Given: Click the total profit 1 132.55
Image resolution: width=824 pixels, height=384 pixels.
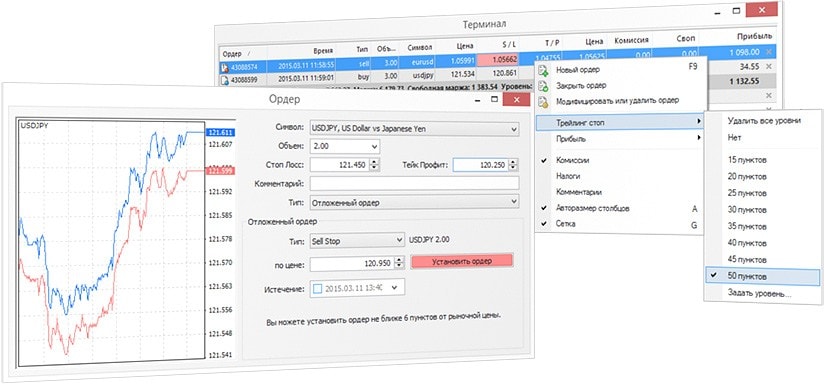Looking at the screenshot, I should click(744, 81).
